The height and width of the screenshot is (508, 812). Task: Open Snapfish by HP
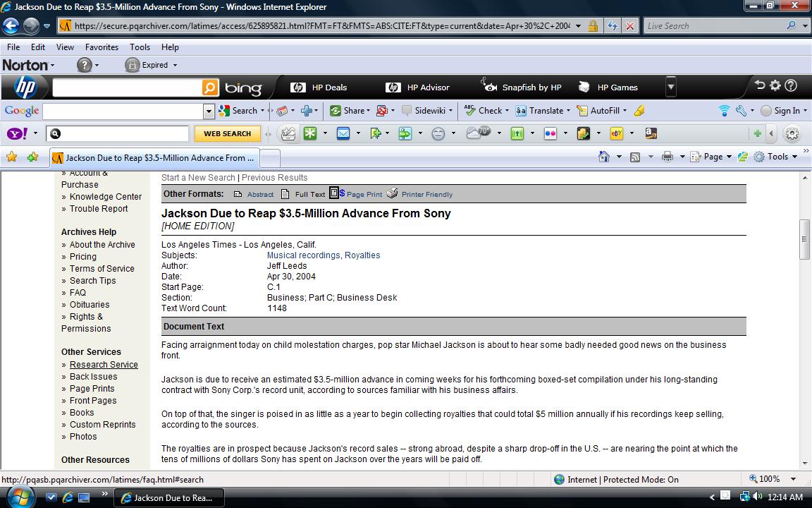pos(521,87)
